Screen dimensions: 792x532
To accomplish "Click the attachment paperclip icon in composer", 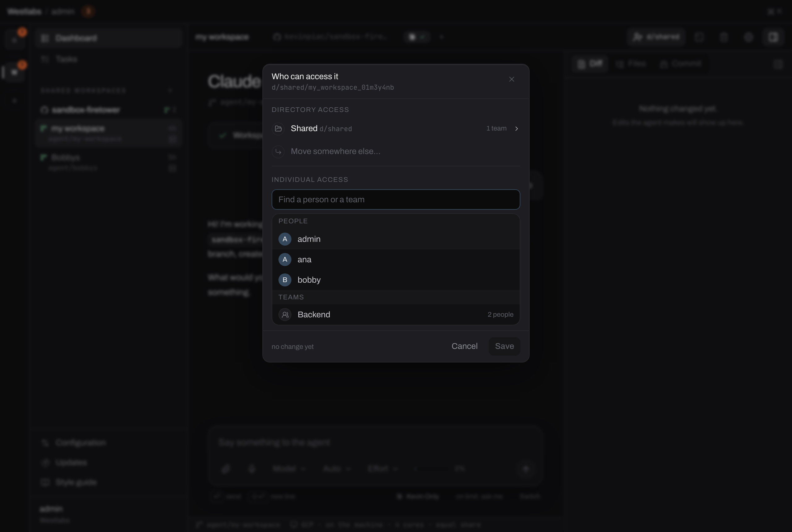I will coord(226,469).
